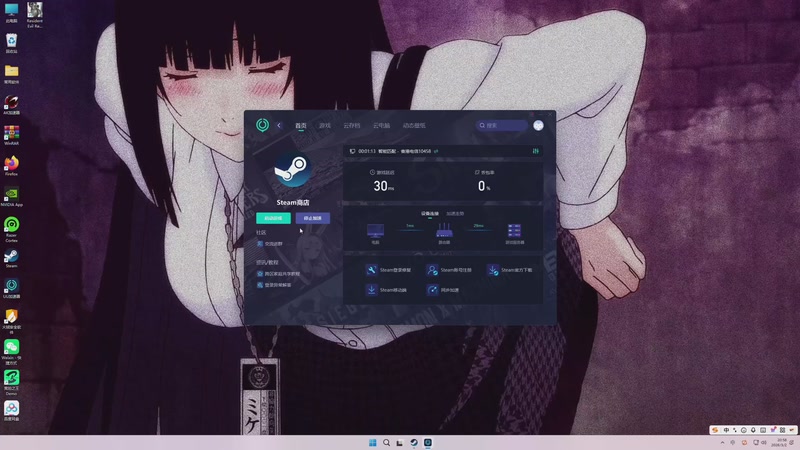Click the microphone icon on IME bar
Viewport: 800px width, 450px height.
(753, 430)
